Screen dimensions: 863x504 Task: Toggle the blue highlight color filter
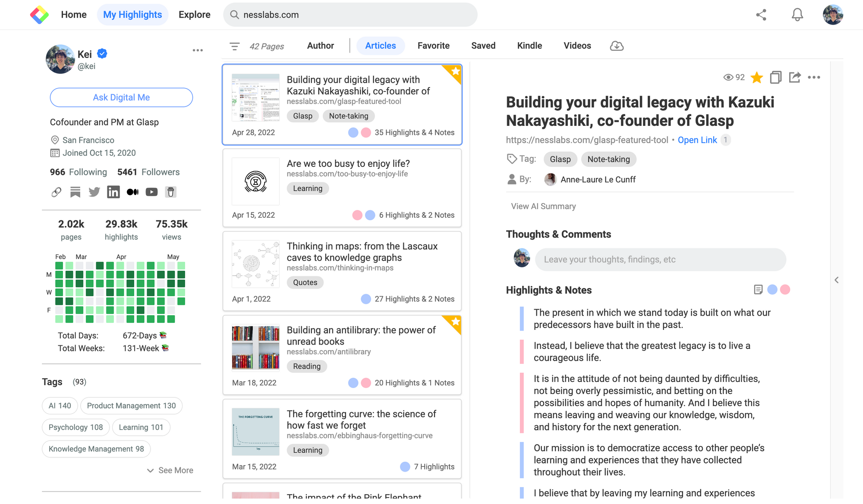(772, 290)
